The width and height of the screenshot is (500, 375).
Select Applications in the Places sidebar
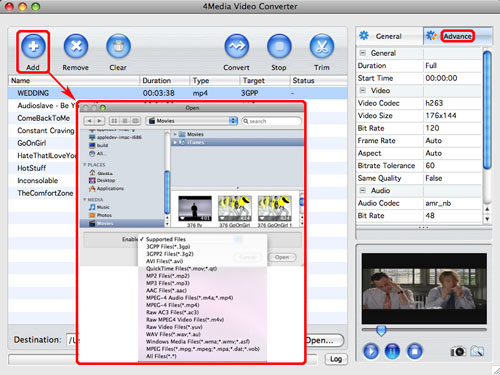pos(106,189)
